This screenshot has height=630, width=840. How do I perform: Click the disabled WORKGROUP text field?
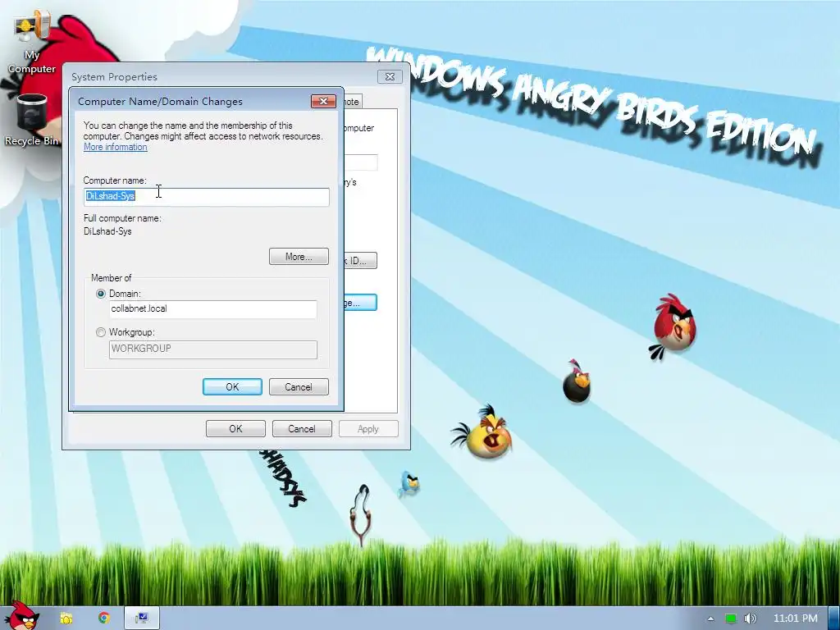tap(212, 349)
